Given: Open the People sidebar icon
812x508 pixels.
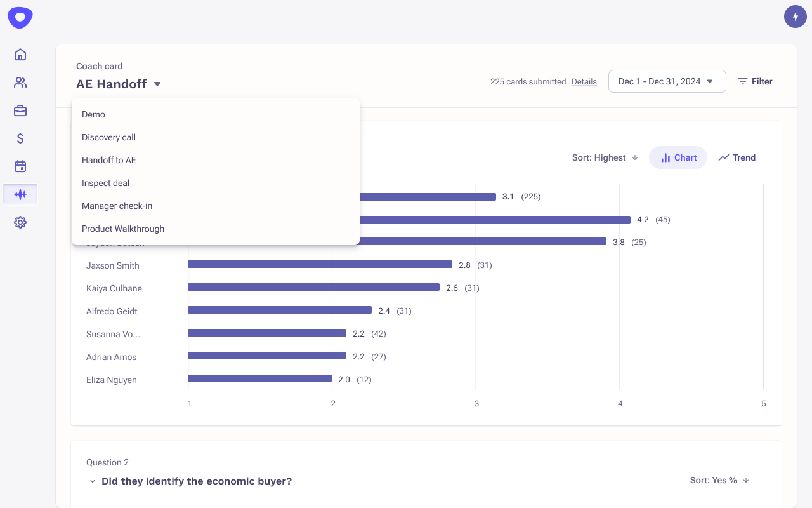Looking at the screenshot, I should 20,83.
